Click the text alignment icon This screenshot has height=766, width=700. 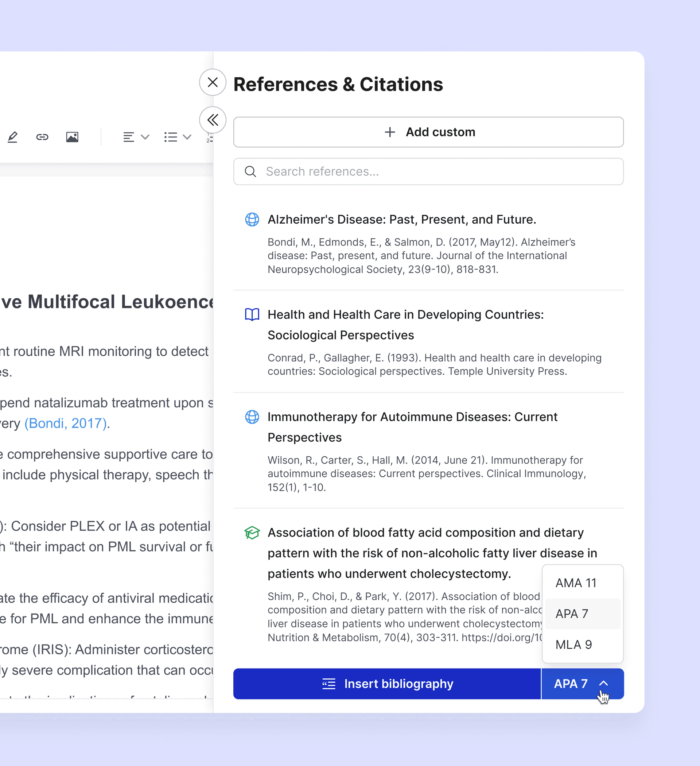[128, 137]
